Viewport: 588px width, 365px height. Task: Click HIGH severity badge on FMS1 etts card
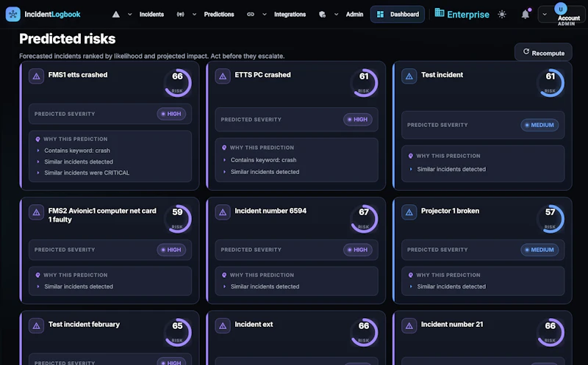tap(171, 114)
